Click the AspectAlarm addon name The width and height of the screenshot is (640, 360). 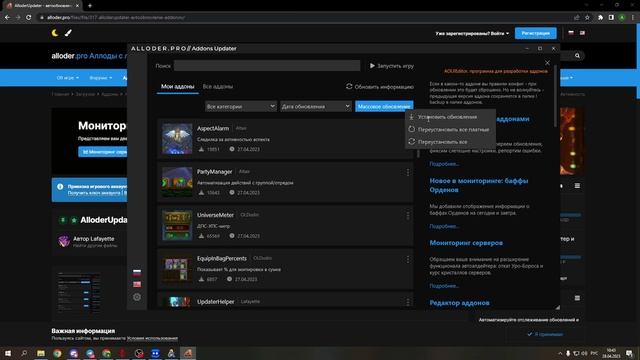(213, 129)
